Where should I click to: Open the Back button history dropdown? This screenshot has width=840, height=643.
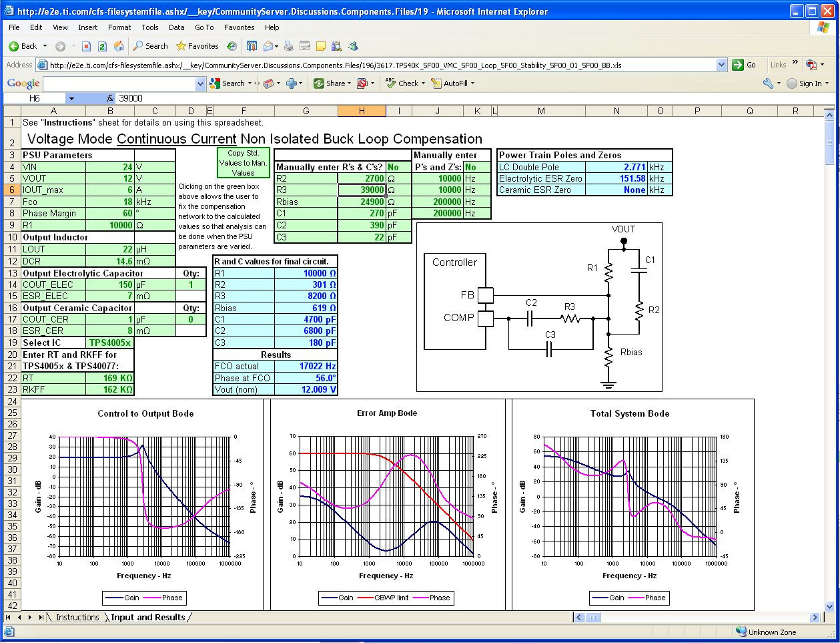45,46
